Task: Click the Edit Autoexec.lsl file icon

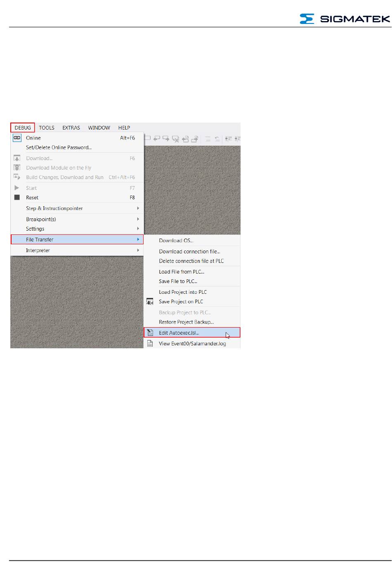Action: (150, 333)
